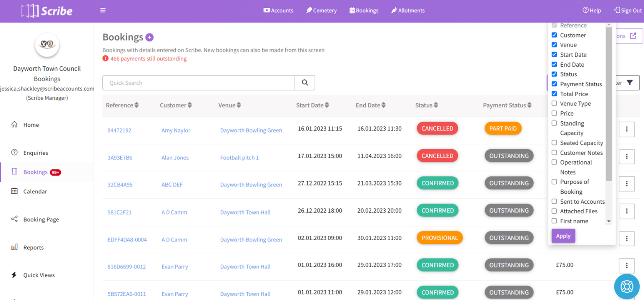This screenshot has height=300, width=644.
Task: Enable the Seated Capacity column checkbox
Action: coord(554,143)
